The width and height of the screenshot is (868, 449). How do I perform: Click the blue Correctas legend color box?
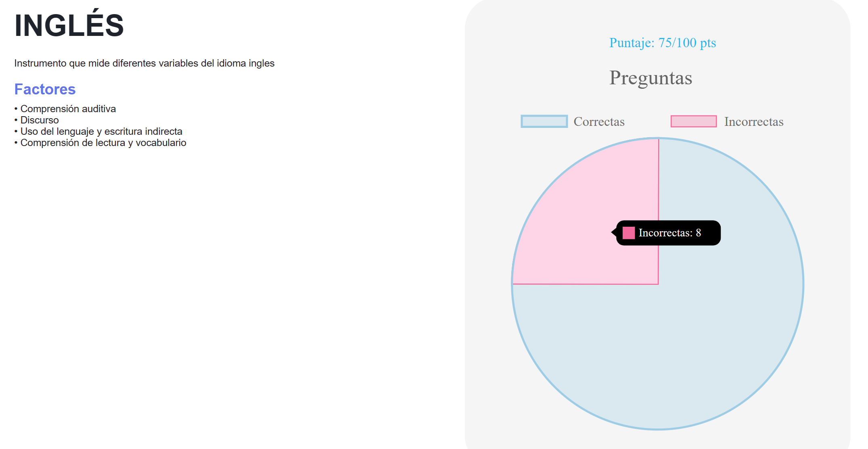click(544, 121)
